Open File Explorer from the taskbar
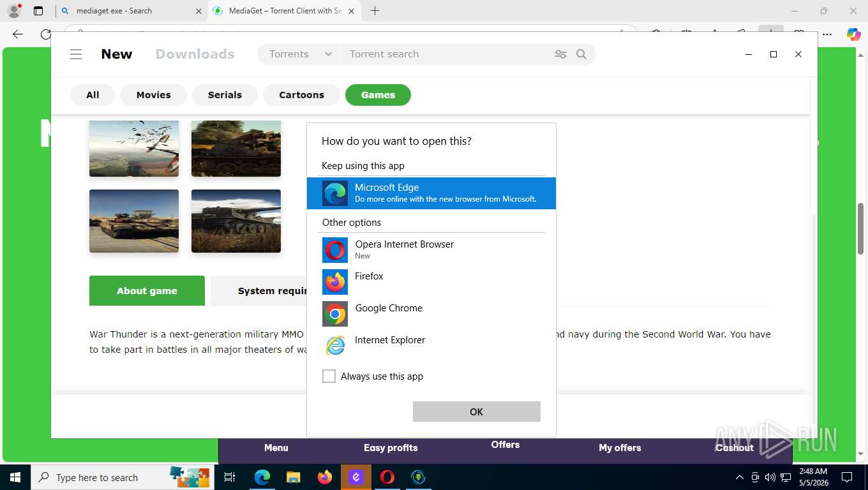868x490 pixels. [x=293, y=477]
